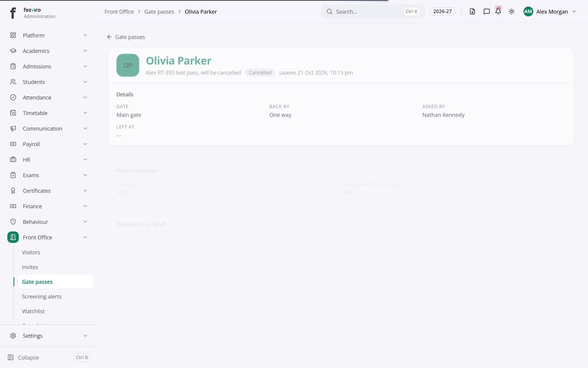Screen dimensions: 588x368
Task: Click the Attendance checkmark icon
Action: pyautogui.click(x=13, y=97)
